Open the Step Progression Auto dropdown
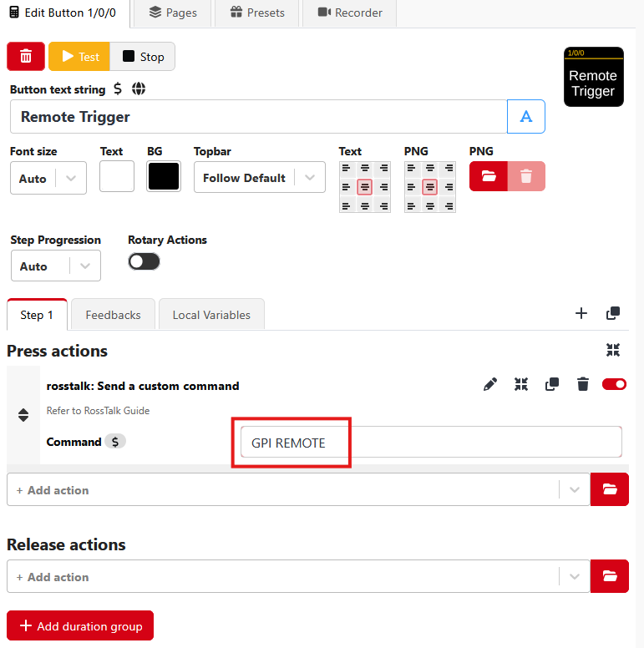The width and height of the screenshot is (644, 648). [x=56, y=266]
